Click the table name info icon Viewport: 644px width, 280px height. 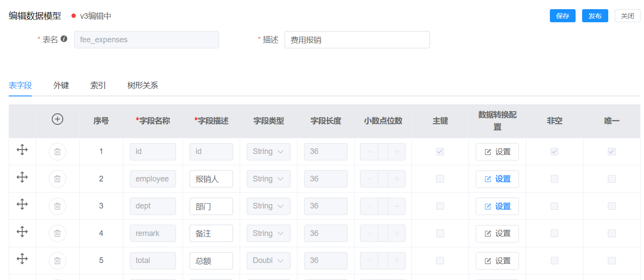(64, 39)
